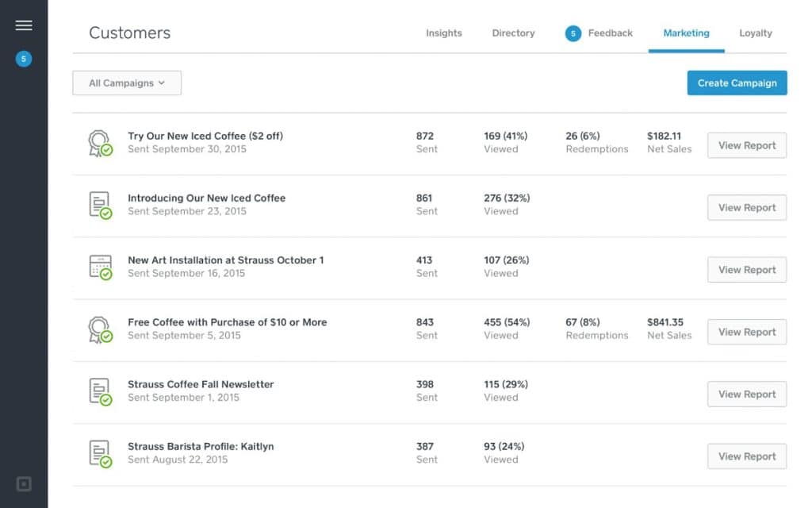Screen dimensions: 812x508
Task: Open the All Campaigns filter dropdown
Action: (x=126, y=83)
